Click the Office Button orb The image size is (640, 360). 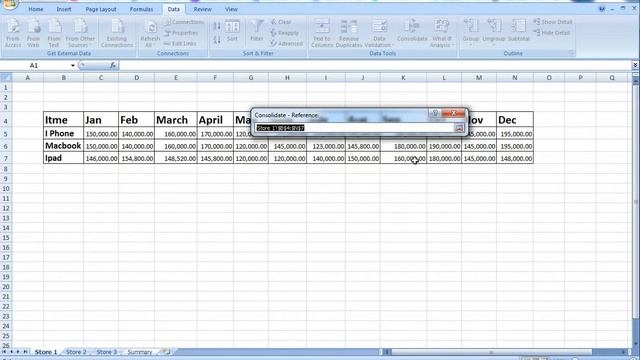click(9, 4)
